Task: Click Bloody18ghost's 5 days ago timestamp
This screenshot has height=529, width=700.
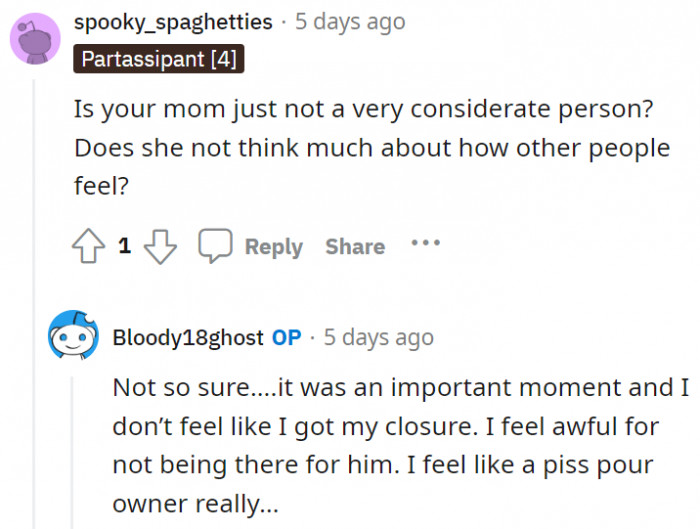Action: pyautogui.click(x=378, y=337)
